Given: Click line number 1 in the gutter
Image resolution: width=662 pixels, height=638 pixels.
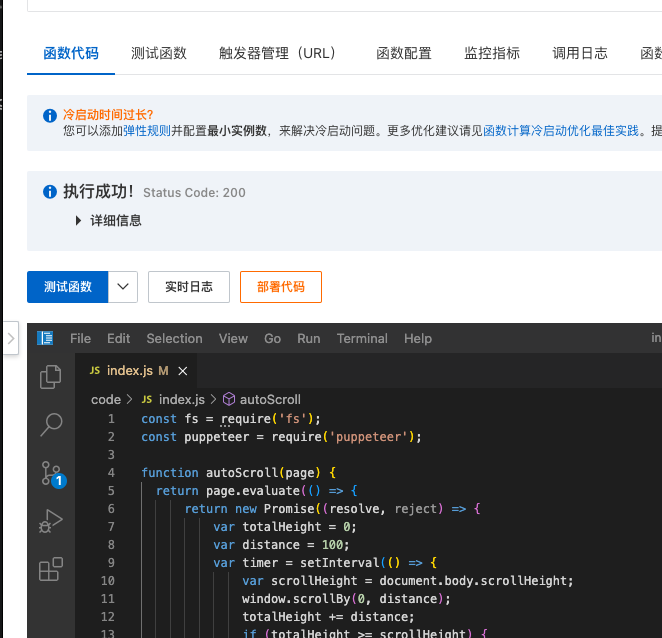Looking at the screenshot, I should click(x=111, y=418).
